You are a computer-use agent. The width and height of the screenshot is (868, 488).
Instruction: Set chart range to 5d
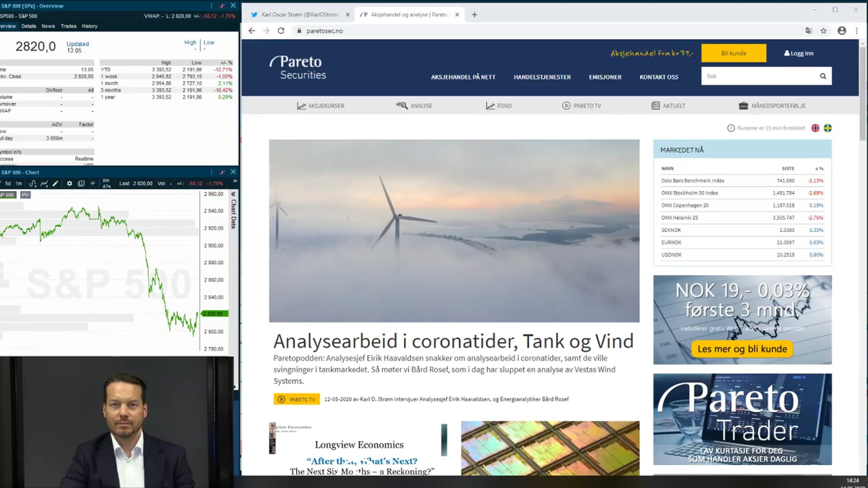(x=8, y=183)
